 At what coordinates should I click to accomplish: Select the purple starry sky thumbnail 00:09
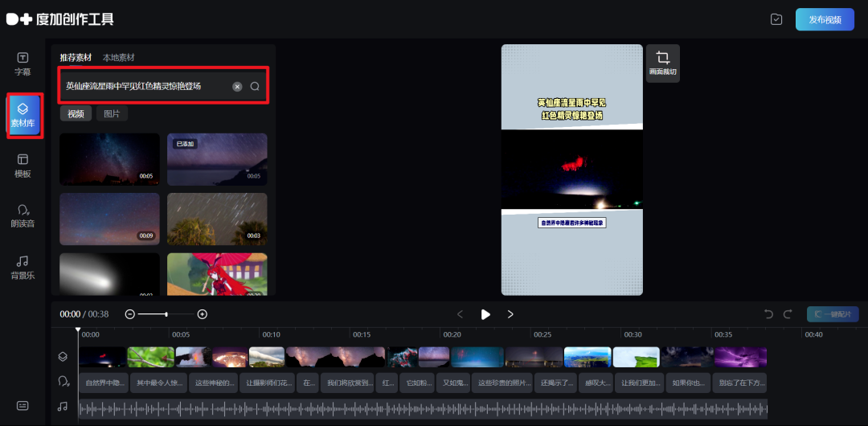pos(109,219)
